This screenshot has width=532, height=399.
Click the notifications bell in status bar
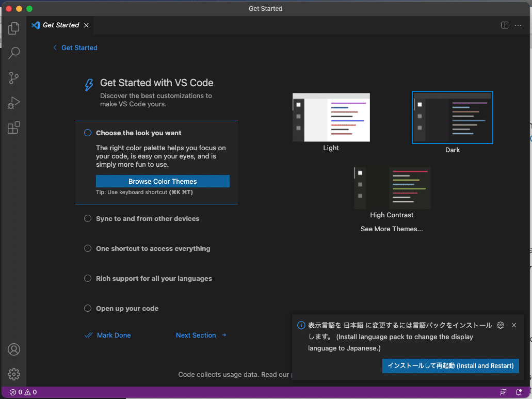519,392
